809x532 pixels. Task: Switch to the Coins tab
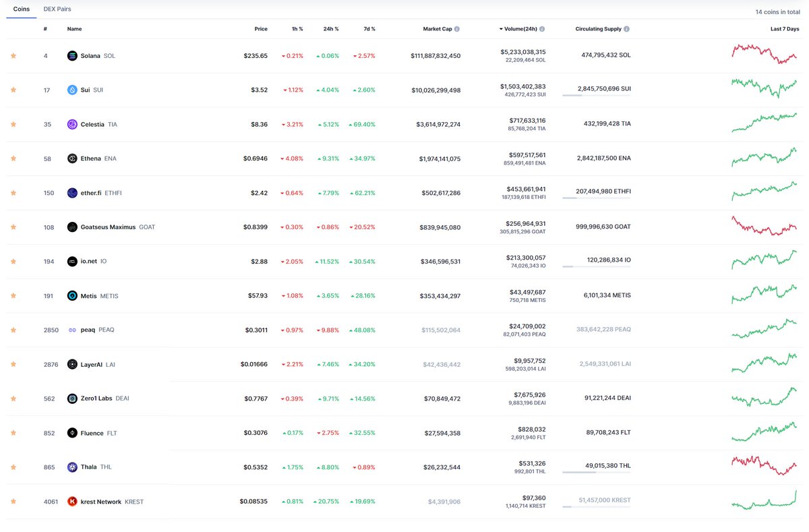(x=22, y=9)
